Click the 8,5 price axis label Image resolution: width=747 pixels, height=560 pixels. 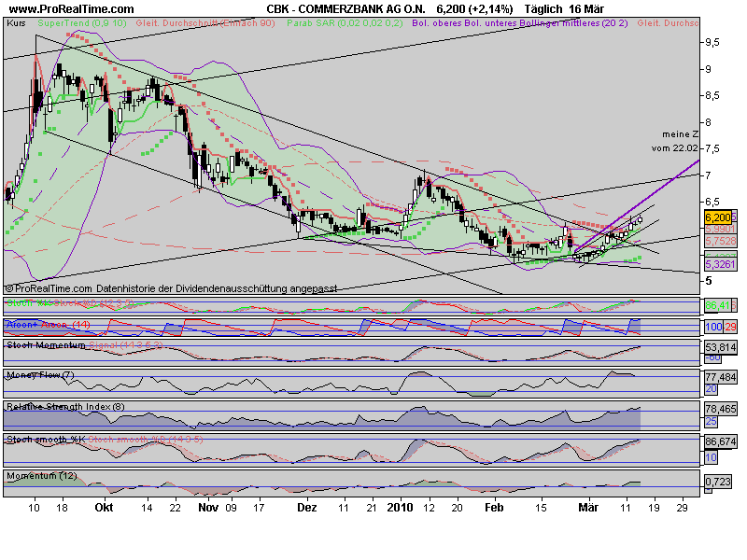pos(712,96)
